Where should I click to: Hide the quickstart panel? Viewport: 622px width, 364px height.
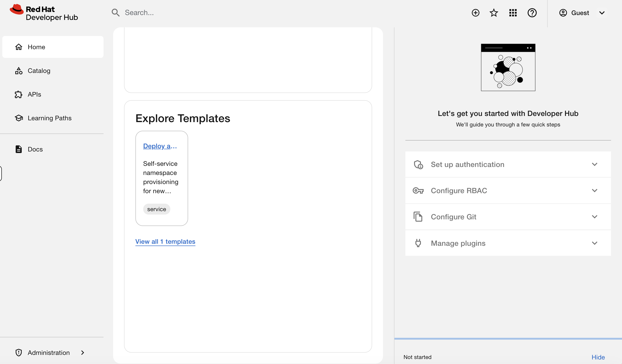click(598, 357)
